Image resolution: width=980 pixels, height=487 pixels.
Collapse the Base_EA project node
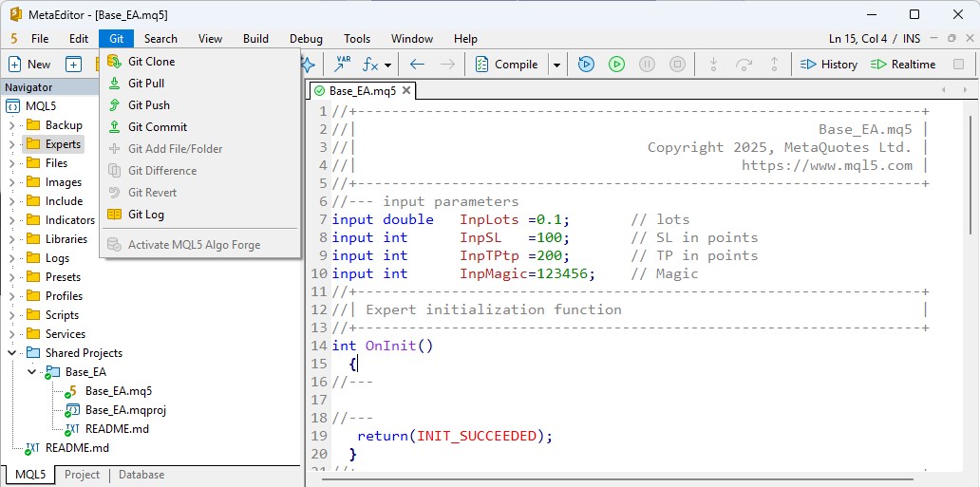coord(32,372)
